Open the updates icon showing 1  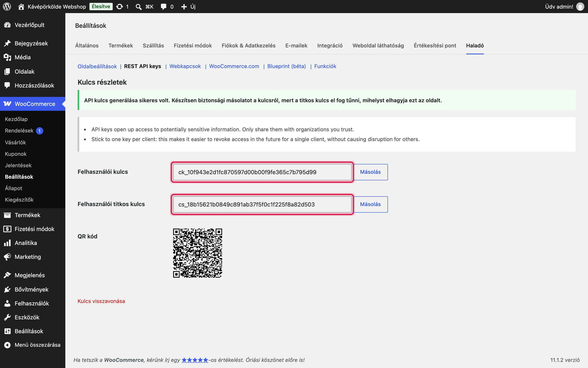119,7
